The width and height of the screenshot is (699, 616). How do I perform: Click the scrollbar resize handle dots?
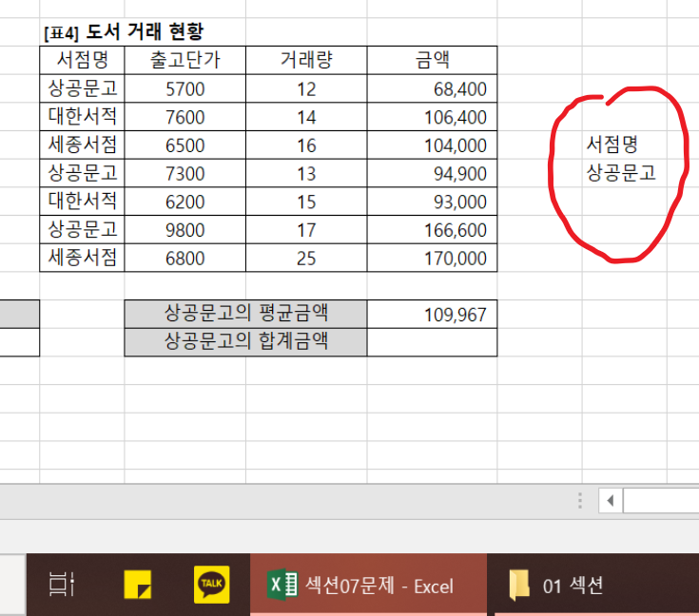(579, 500)
